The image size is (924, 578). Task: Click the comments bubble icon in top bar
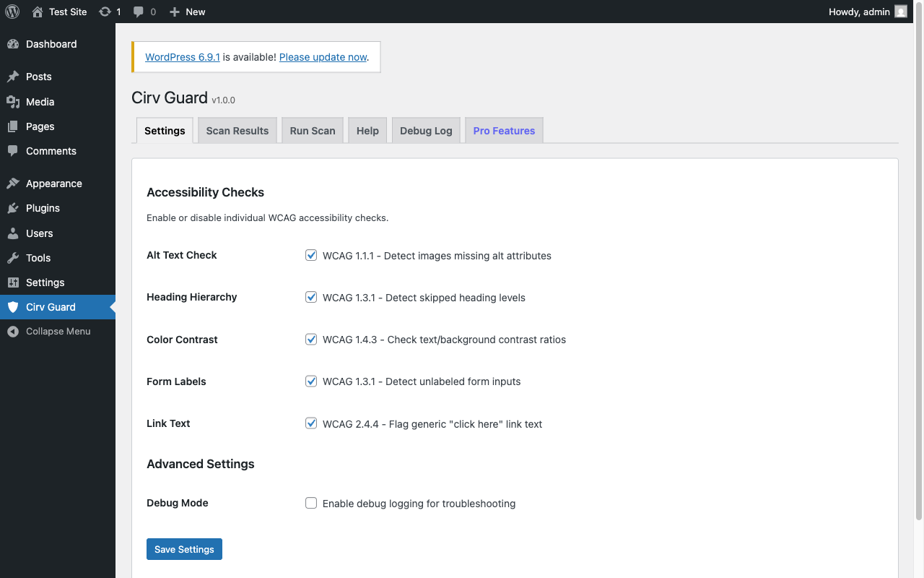point(139,12)
